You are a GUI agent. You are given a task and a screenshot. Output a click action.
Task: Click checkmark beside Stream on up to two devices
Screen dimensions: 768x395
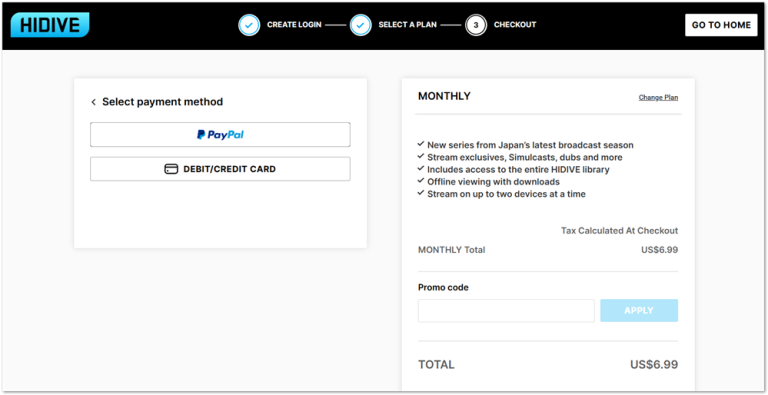pos(421,193)
